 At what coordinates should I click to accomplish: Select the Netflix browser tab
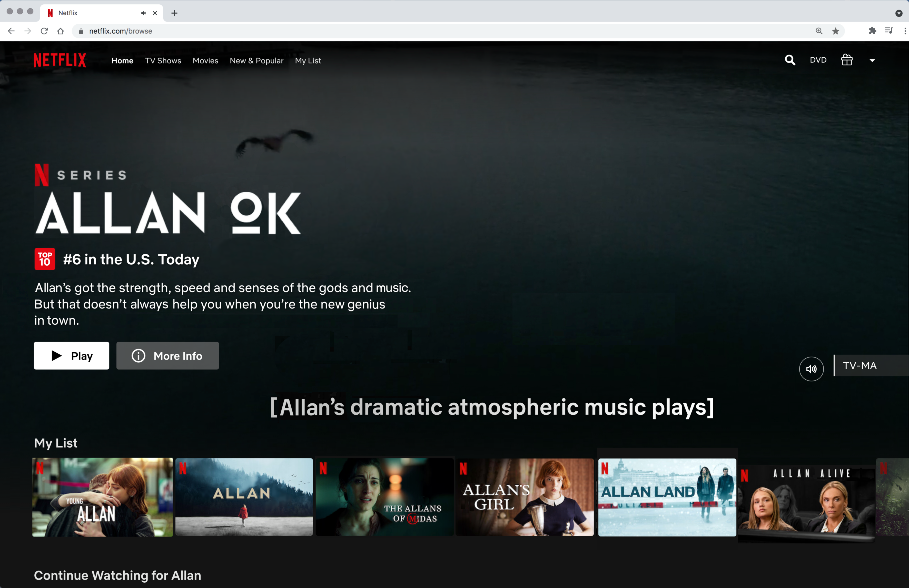click(102, 13)
